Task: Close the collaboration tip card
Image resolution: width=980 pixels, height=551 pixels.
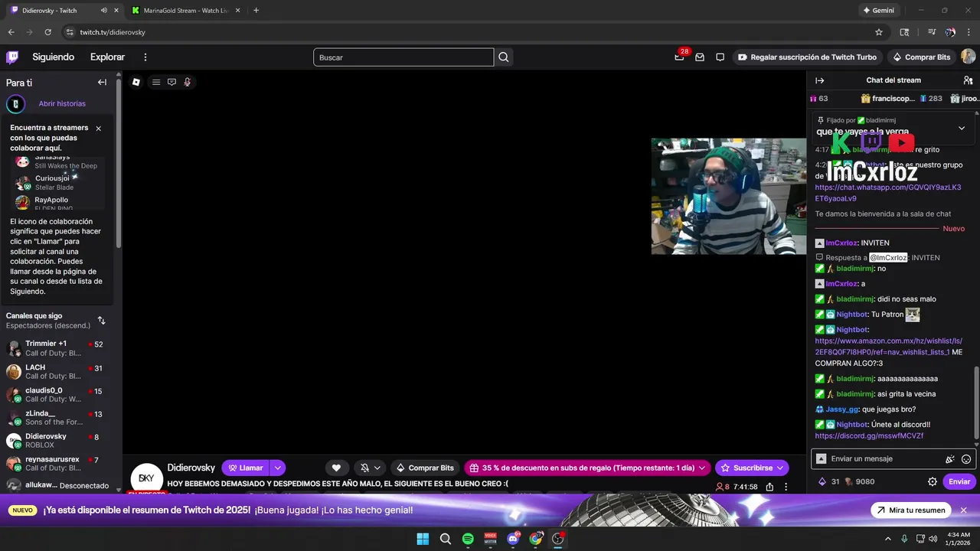Action: pos(98,129)
